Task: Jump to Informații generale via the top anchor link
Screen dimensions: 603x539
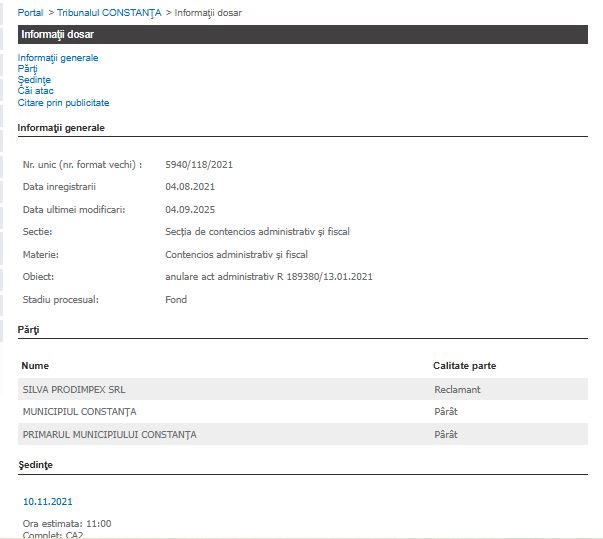Action: point(58,58)
